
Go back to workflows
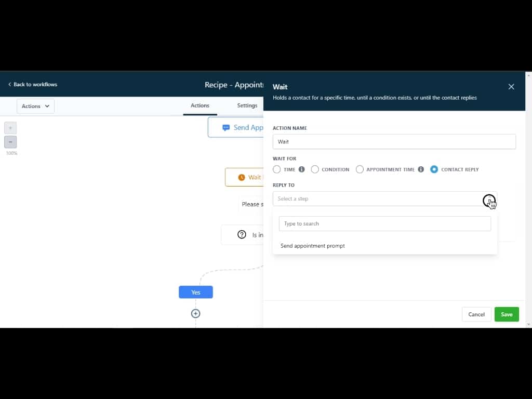32,84
